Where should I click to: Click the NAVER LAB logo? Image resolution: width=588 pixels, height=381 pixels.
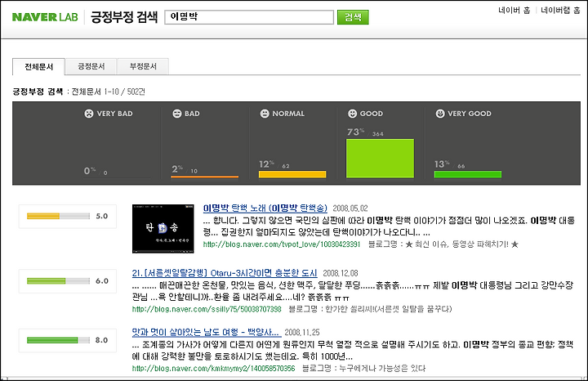pyautogui.click(x=45, y=17)
